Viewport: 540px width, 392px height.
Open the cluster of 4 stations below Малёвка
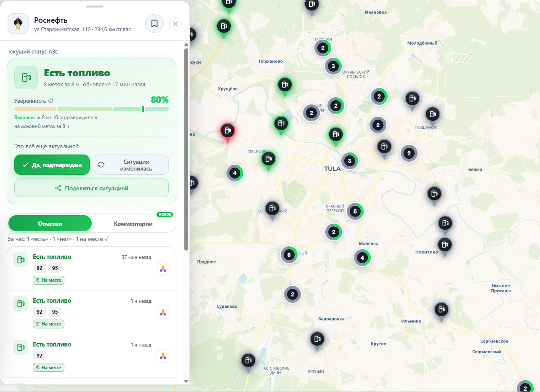click(x=362, y=258)
